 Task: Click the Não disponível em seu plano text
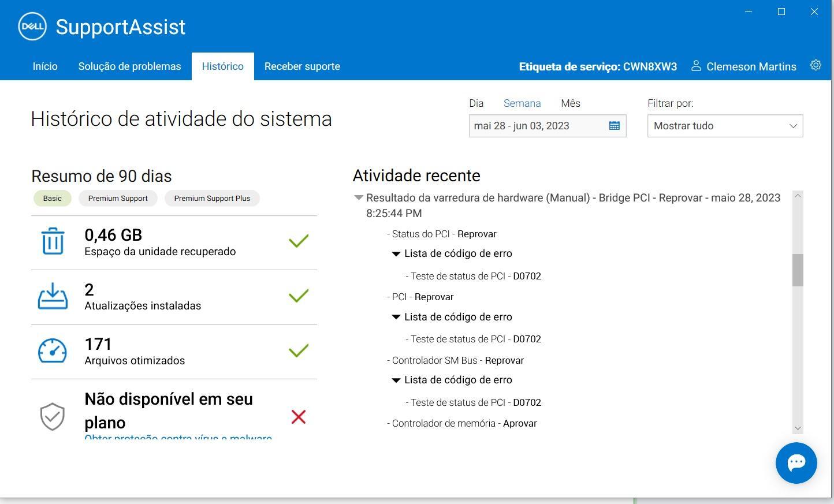tap(169, 410)
